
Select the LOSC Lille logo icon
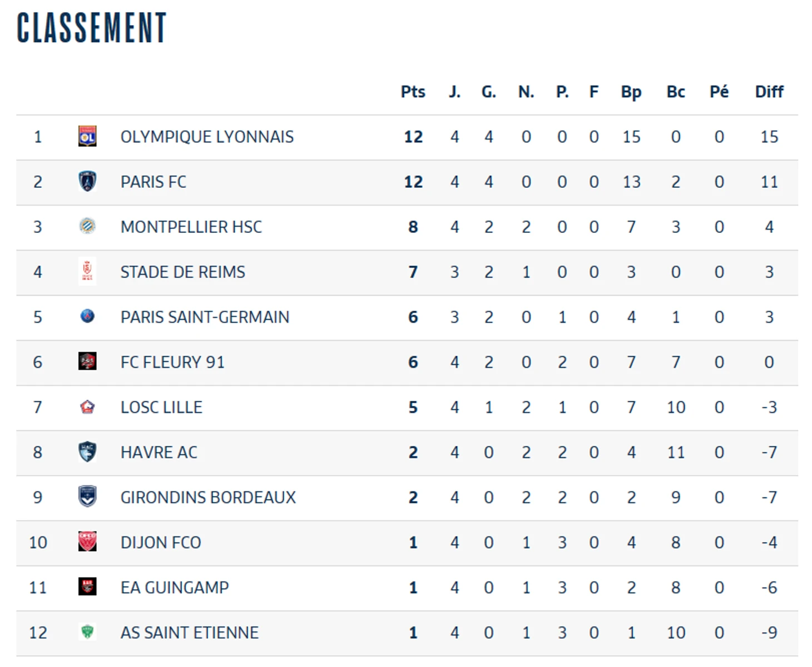(x=87, y=407)
